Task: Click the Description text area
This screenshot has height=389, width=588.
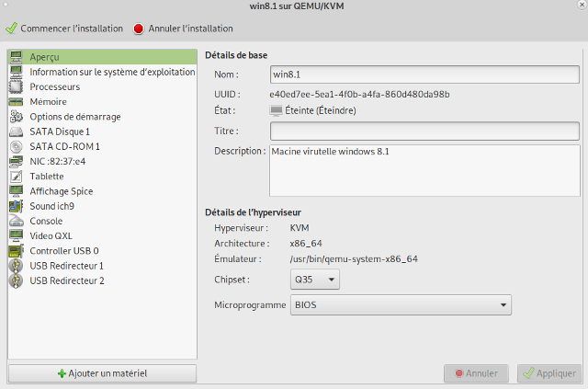Action: (424, 170)
